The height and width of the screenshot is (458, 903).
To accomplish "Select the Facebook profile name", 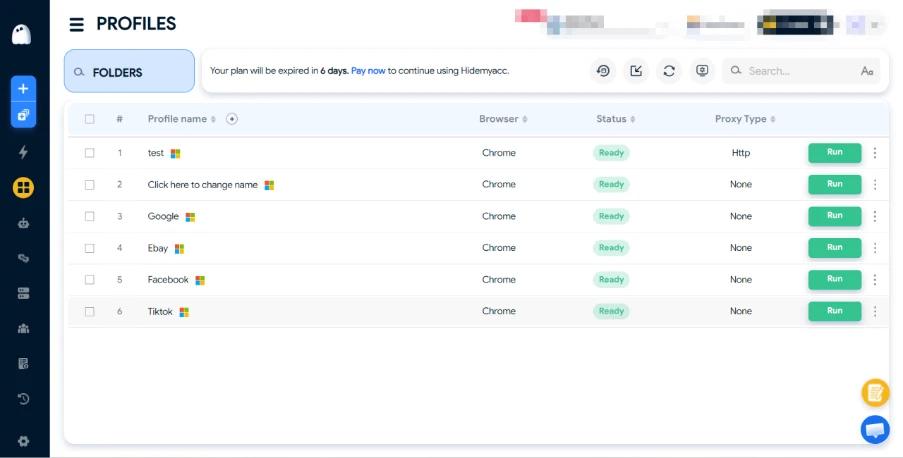I will point(168,279).
